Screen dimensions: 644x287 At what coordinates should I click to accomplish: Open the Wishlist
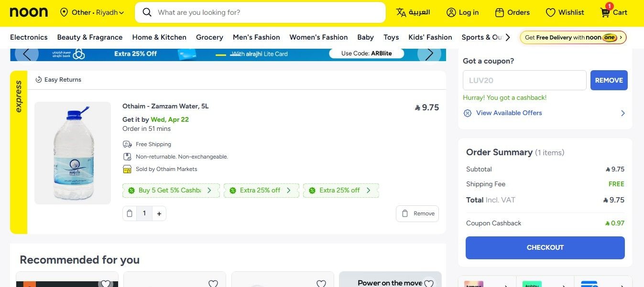point(565,12)
